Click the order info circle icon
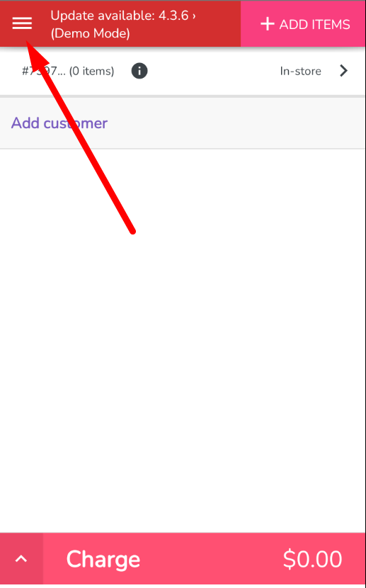Screen dimensions: 366x588 [x=139, y=71]
